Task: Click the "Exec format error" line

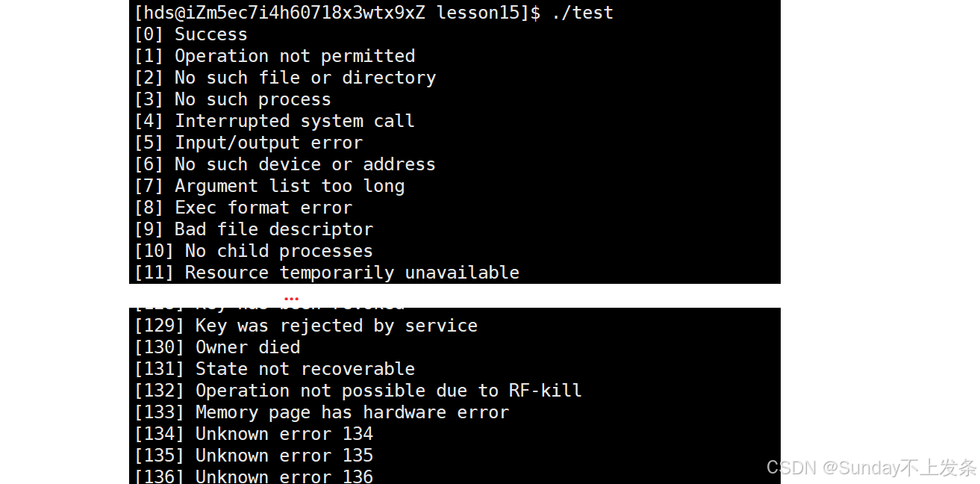Action: [243, 208]
